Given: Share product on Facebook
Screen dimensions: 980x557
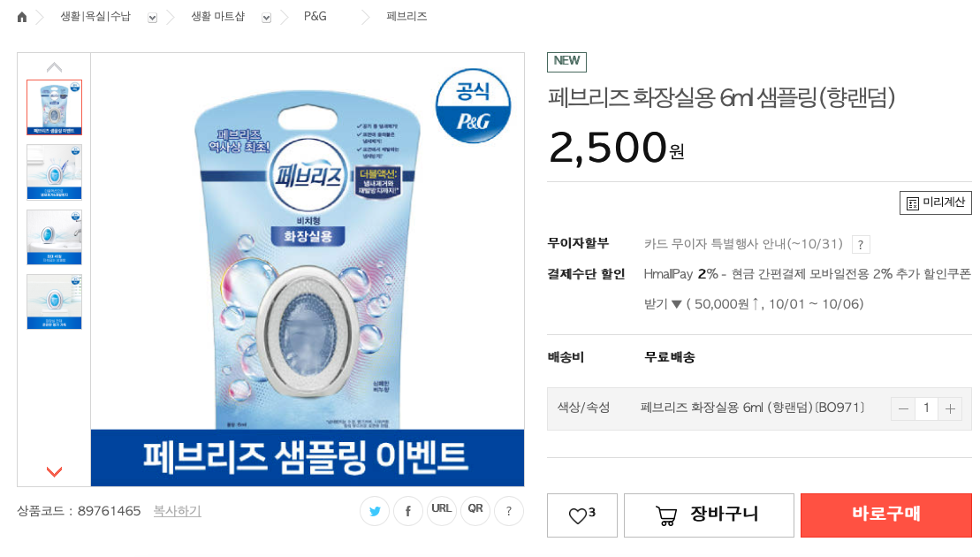Looking at the screenshot, I should coord(407,510).
